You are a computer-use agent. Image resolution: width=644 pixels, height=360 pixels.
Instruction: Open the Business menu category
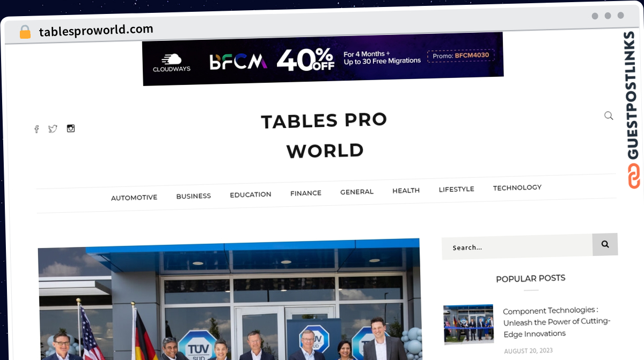[x=193, y=196]
